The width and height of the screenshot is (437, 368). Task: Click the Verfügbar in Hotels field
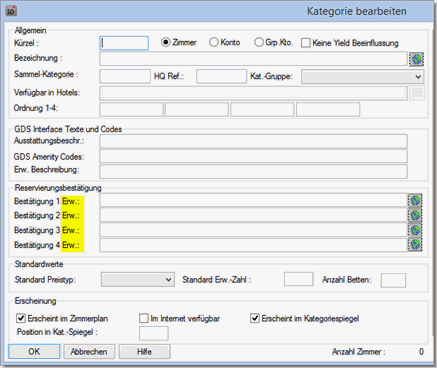253,93
